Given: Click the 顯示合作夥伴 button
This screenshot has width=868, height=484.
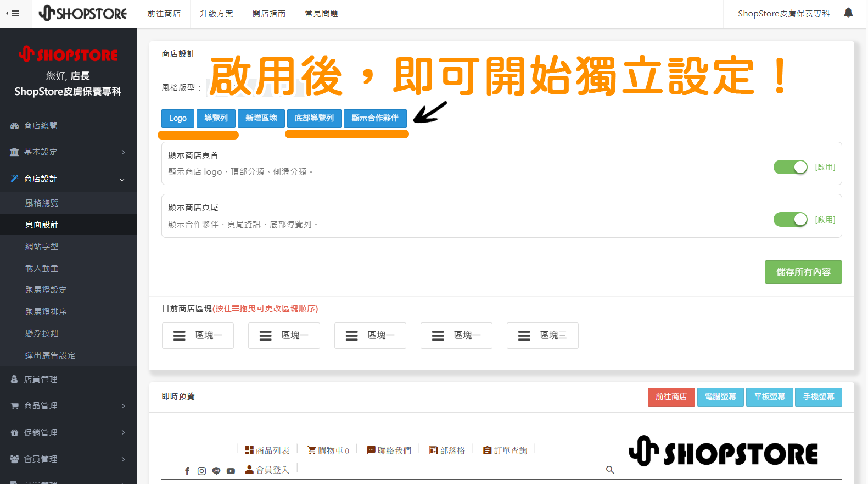Looking at the screenshot, I should point(375,119).
